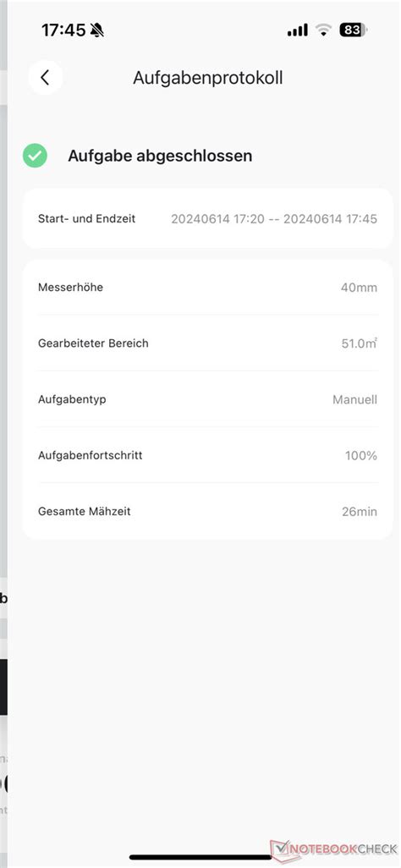This screenshot has width=401, height=868.
Task: Click the green task completed checkmark
Action: tap(35, 157)
